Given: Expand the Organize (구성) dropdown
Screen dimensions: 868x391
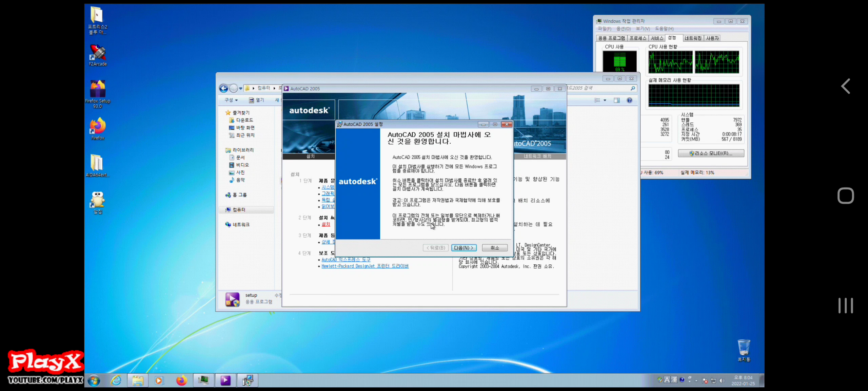Looking at the screenshot, I should point(231,100).
